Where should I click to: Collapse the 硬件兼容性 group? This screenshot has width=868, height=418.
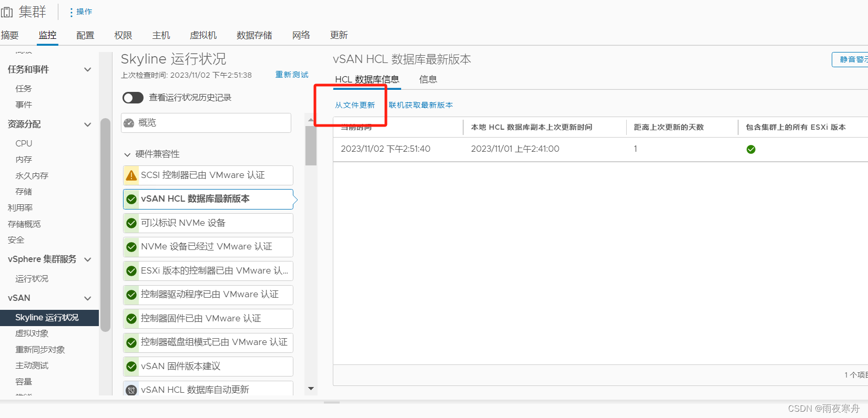pos(127,154)
